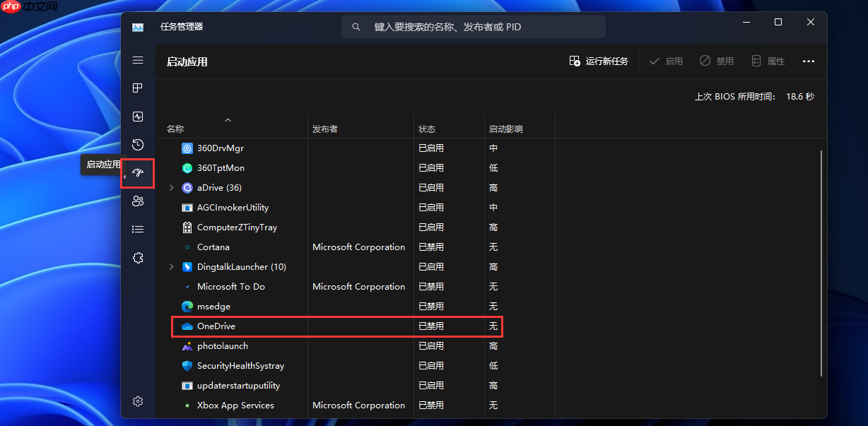868x426 pixels.
Task: Click the 禁用 toolbar button
Action: 716,61
